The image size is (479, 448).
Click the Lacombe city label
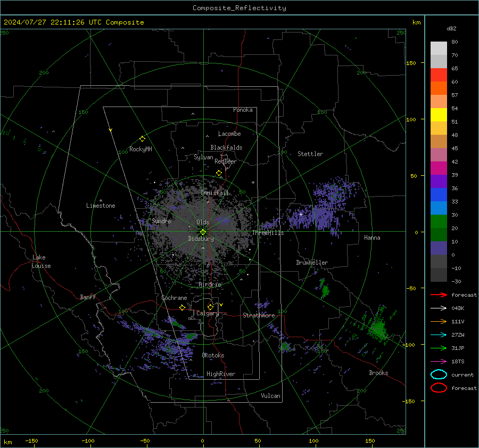[229, 134]
